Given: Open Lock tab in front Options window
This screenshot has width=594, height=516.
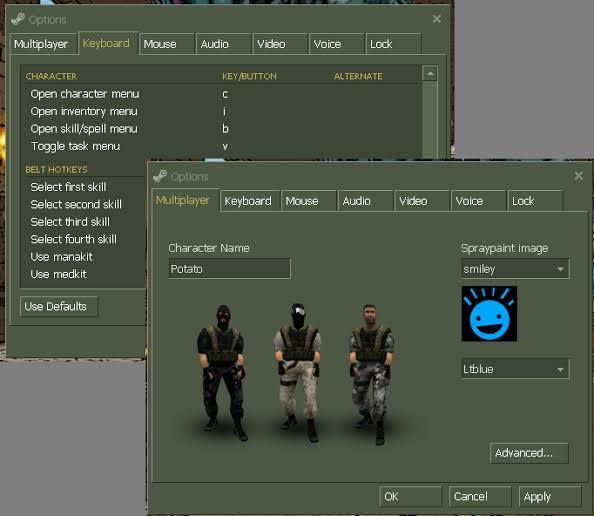Looking at the screenshot, I should 535,201.
